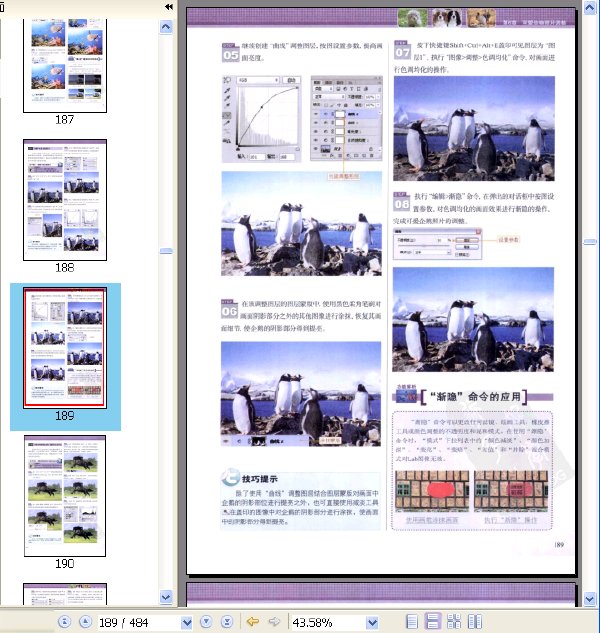Go back to previous view with yellow arrow

[253, 621]
